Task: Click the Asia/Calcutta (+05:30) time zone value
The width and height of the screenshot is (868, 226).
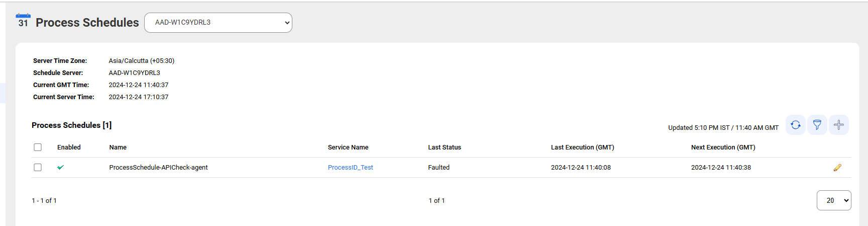Action: pos(142,61)
